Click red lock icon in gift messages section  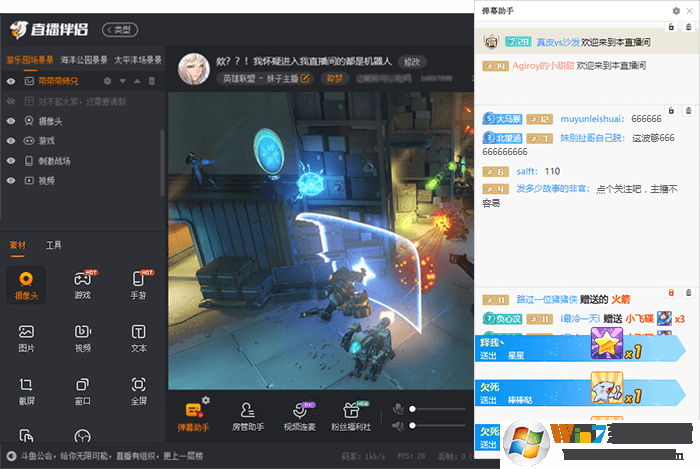tap(671, 293)
